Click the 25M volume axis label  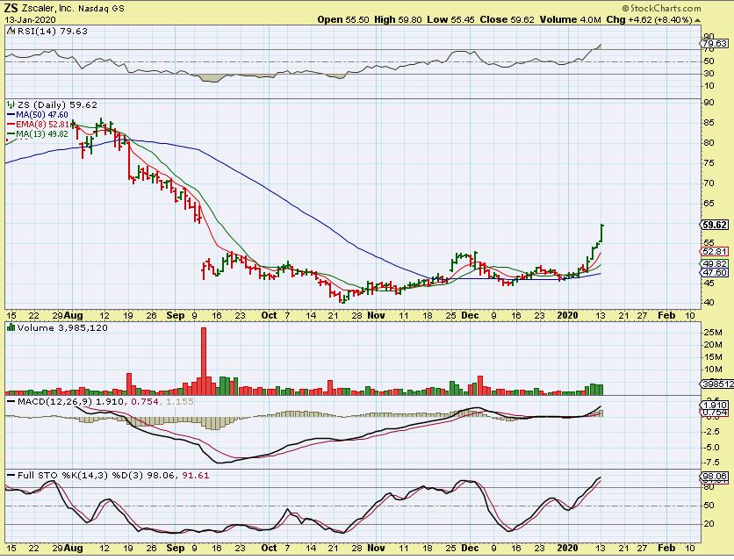coord(712,333)
